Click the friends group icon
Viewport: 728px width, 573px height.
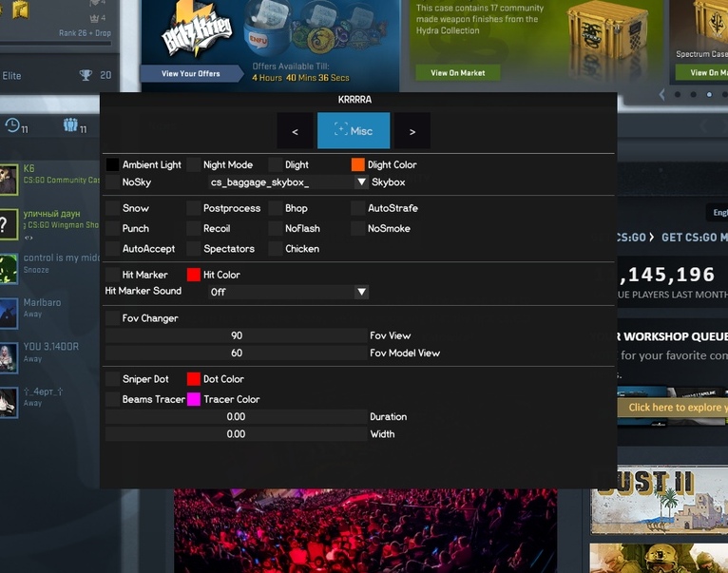click(x=70, y=125)
